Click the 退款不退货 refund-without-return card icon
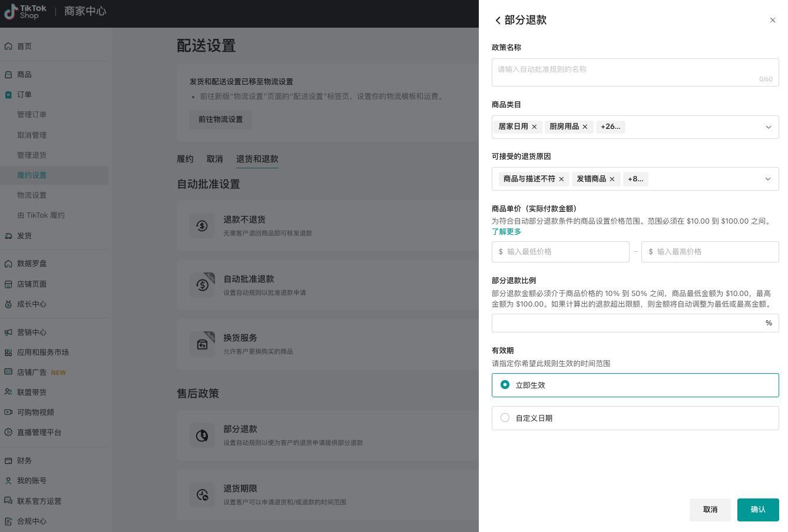Image resolution: width=788 pixels, height=532 pixels. pyautogui.click(x=203, y=225)
